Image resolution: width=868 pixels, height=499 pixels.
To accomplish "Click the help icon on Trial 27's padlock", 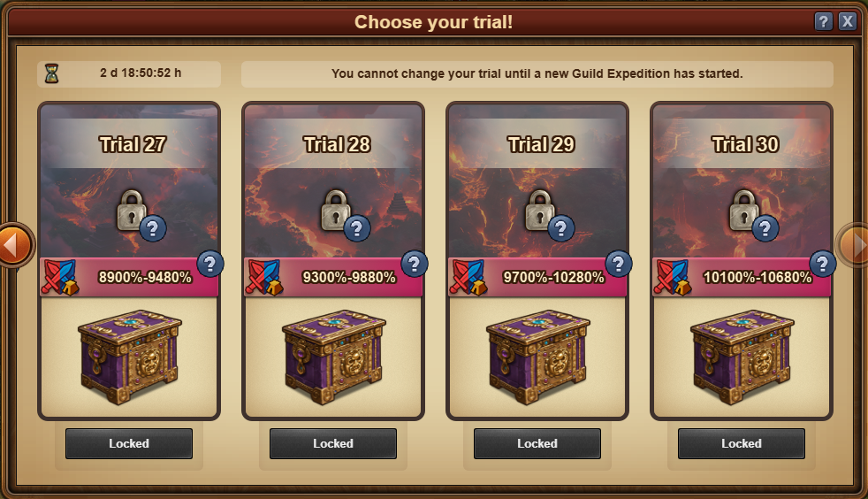I will [153, 228].
